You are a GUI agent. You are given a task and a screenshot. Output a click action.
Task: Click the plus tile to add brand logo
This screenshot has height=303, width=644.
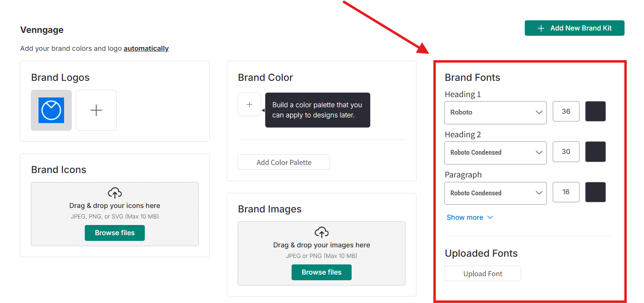click(96, 110)
